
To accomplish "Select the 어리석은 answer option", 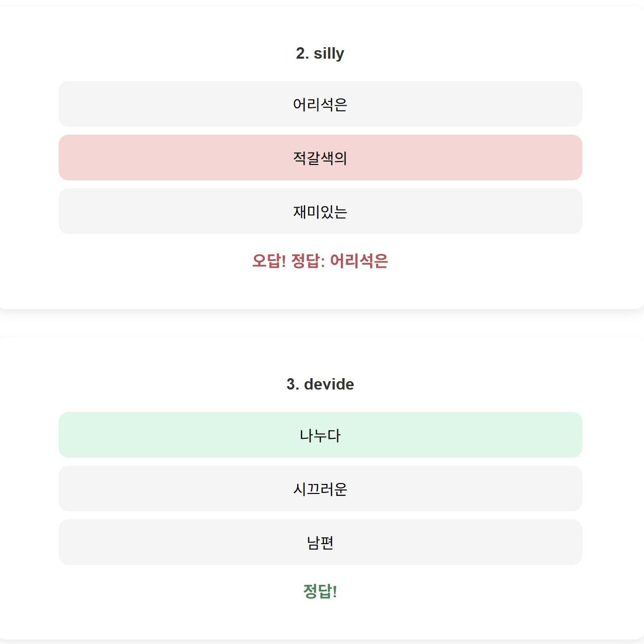I will [320, 104].
